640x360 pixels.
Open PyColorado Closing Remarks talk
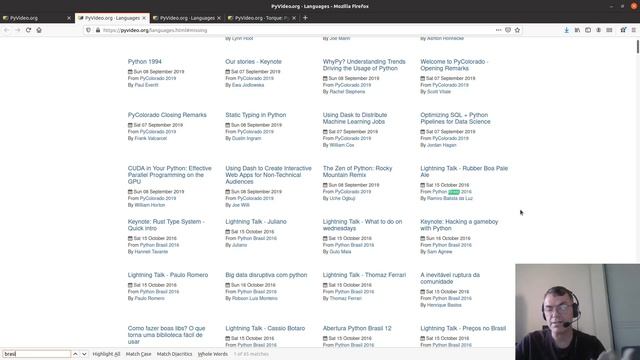[x=167, y=115]
